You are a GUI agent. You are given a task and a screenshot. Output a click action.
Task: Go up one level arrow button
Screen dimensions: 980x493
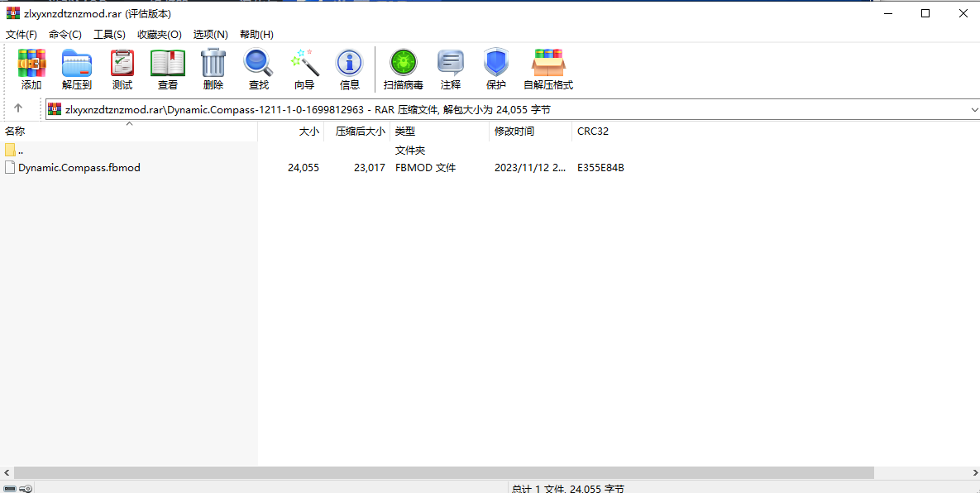point(18,109)
